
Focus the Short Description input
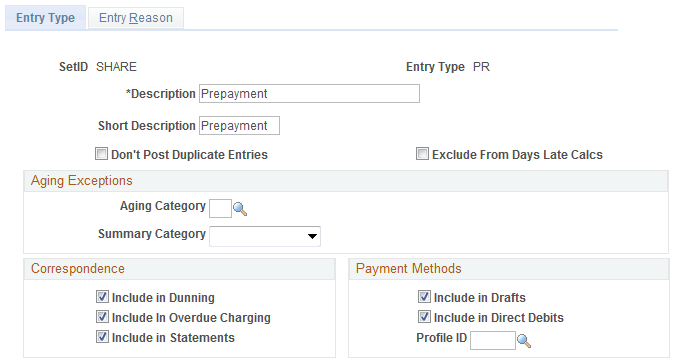click(x=239, y=126)
